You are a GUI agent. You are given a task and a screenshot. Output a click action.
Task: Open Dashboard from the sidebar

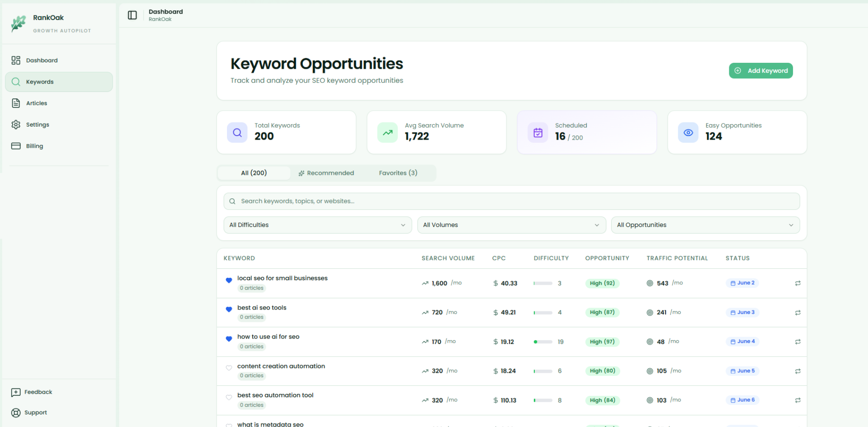[59, 60]
